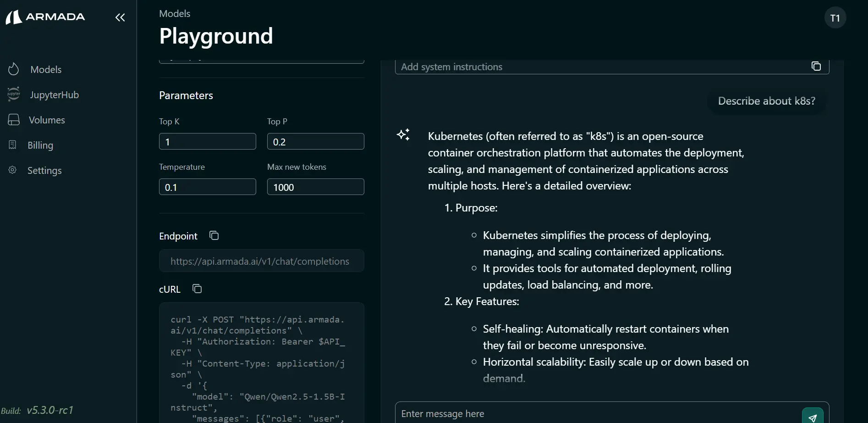Copy the Endpoint URL
The image size is (868, 423).
pyautogui.click(x=214, y=235)
